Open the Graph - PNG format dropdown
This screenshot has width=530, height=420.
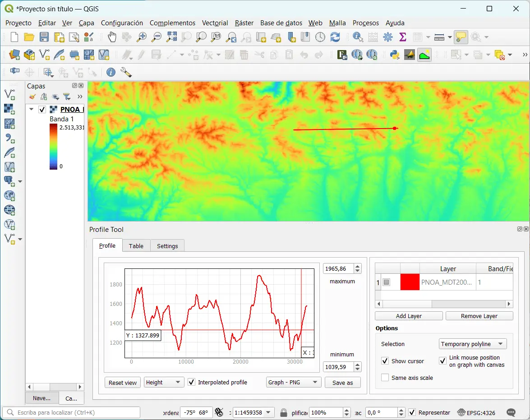coord(293,382)
